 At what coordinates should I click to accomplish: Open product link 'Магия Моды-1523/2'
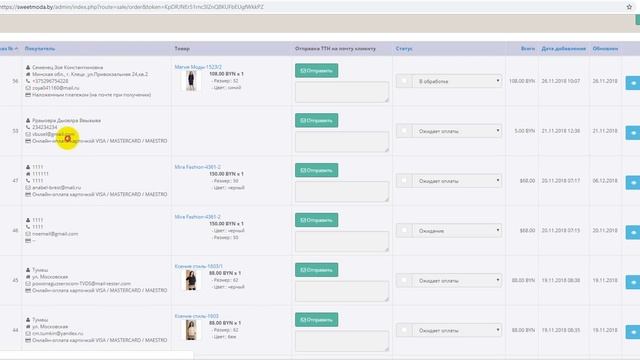point(198,67)
